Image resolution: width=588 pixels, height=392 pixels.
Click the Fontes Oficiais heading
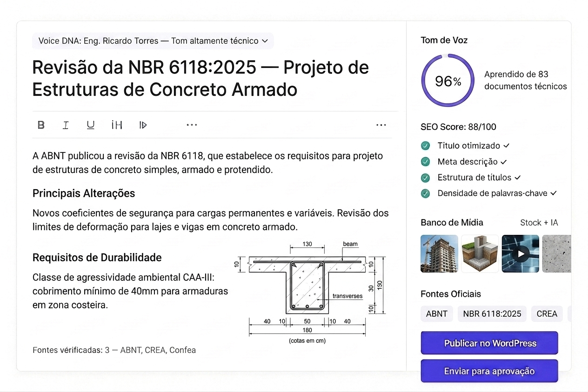451,294
